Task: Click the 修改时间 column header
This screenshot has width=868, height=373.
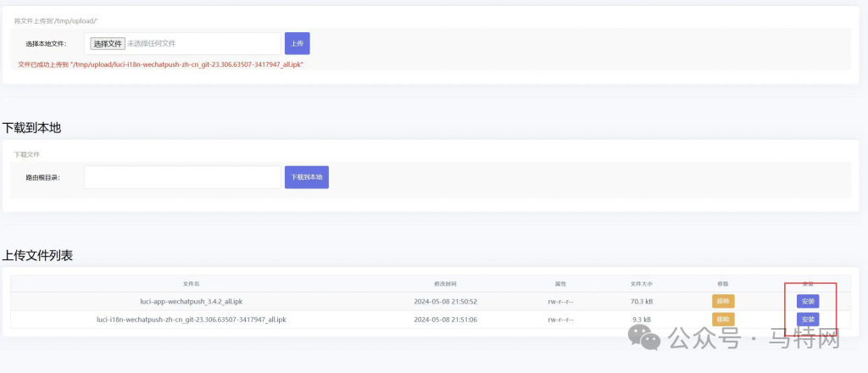Action: point(445,283)
